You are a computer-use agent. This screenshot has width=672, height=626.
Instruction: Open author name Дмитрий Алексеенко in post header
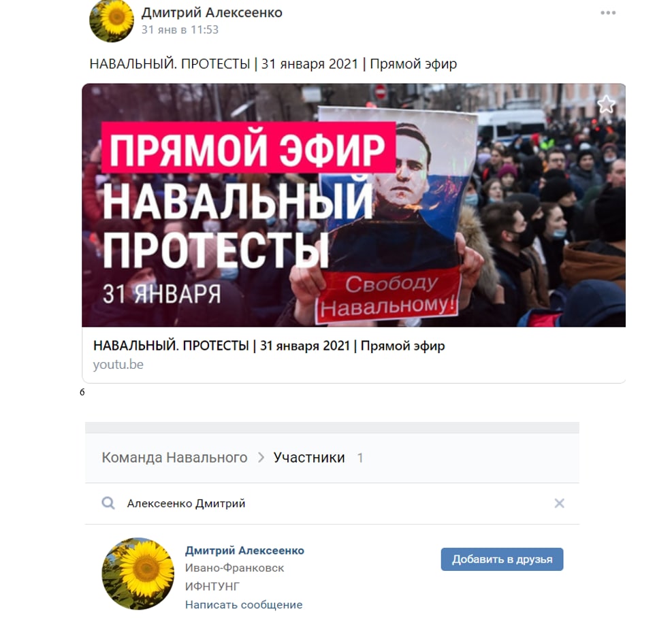(212, 13)
